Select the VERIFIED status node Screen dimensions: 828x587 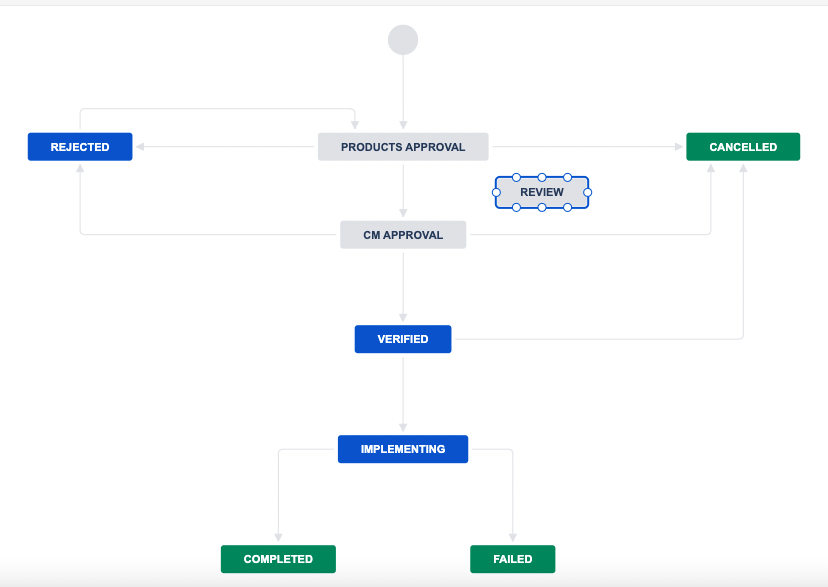point(403,339)
